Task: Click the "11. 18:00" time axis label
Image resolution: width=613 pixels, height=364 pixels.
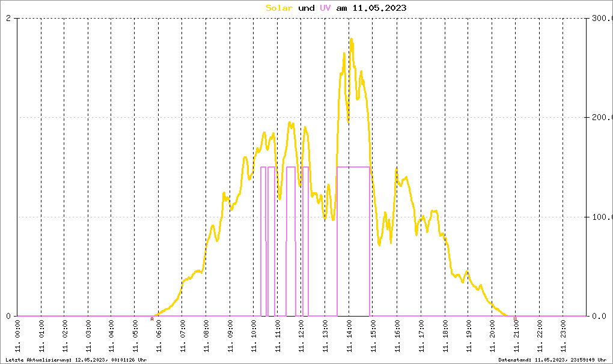Action: (445, 336)
